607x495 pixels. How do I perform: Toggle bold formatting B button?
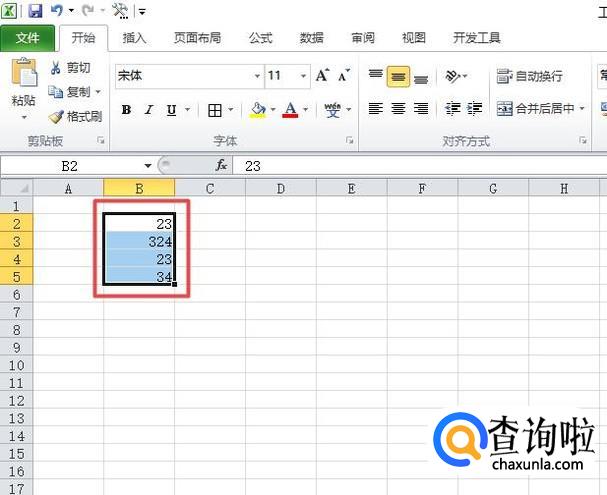(126, 110)
